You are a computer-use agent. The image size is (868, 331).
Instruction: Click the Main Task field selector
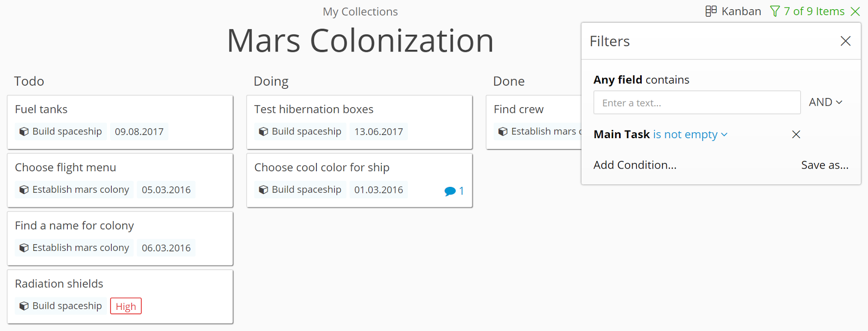point(622,134)
